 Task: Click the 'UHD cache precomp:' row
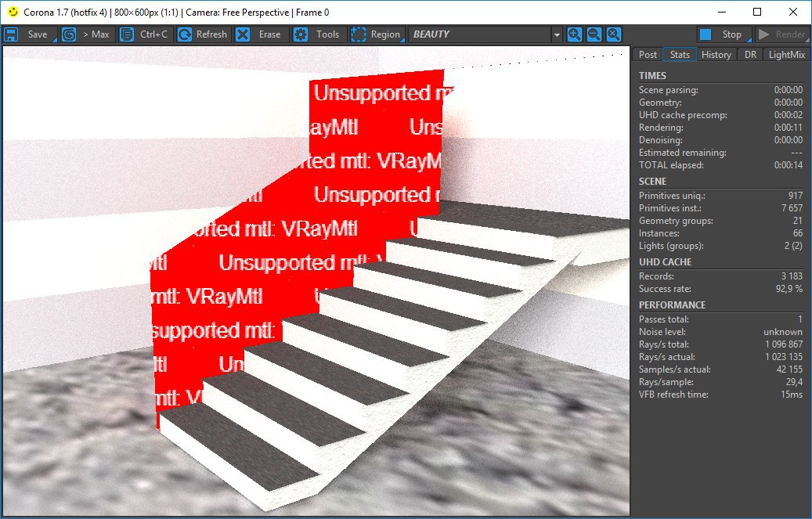click(720, 115)
